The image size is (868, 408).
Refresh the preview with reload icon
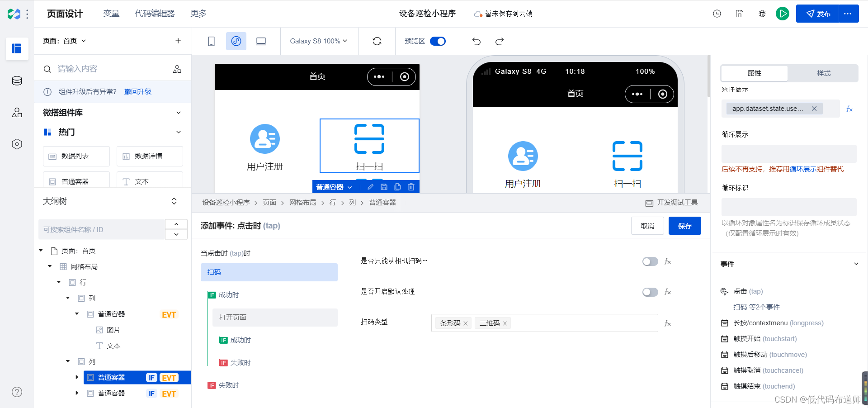pyautogui.click(x=377, y=41)
